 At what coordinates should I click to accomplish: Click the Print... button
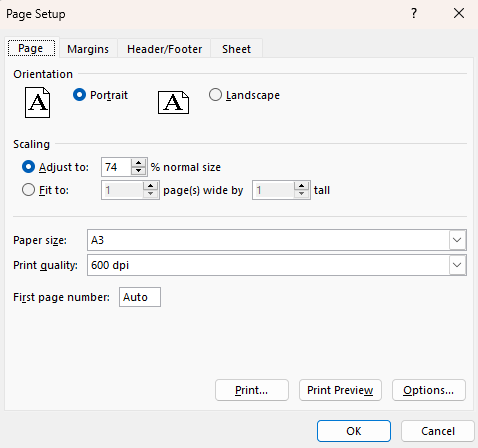(252, 390)
